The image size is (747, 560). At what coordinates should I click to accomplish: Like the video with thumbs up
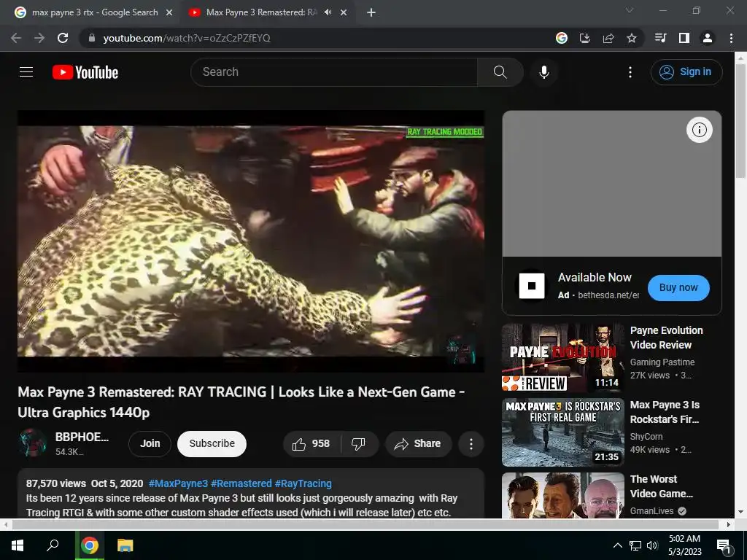click(311, 444)
